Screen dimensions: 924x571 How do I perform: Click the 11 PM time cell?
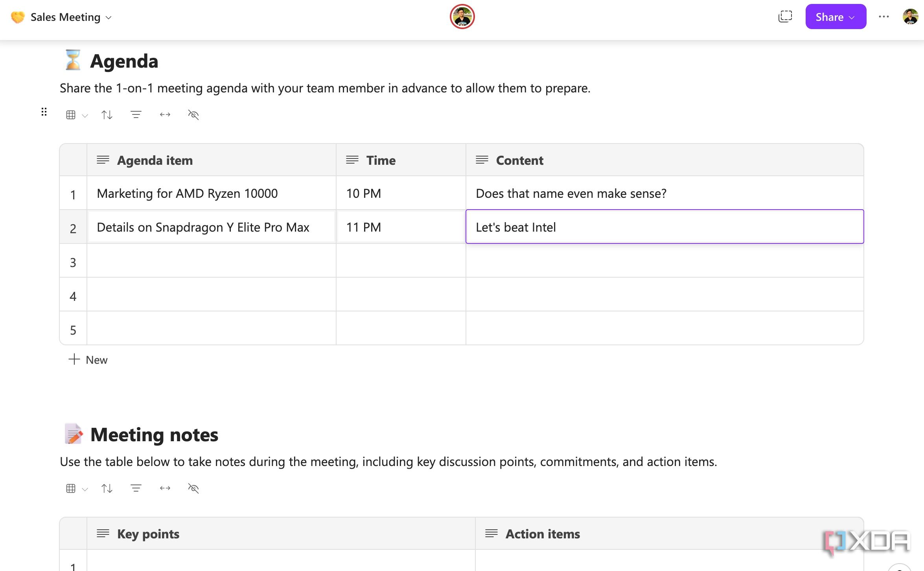[x=401, y=227]
